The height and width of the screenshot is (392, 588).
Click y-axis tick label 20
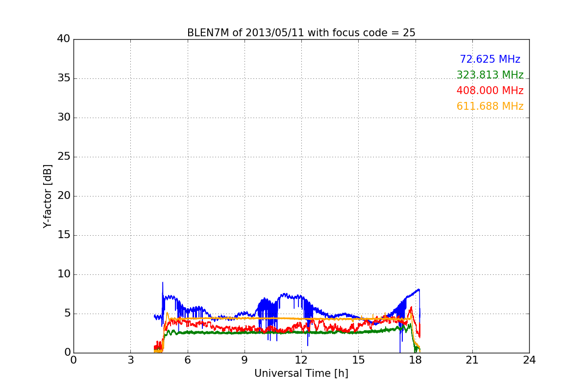(x=64, y=196)
